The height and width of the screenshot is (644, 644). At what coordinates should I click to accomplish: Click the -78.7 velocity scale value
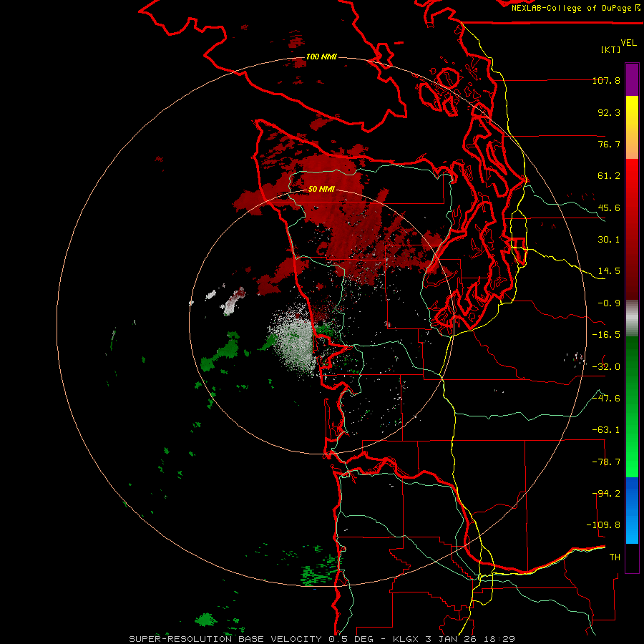[606, 462]
